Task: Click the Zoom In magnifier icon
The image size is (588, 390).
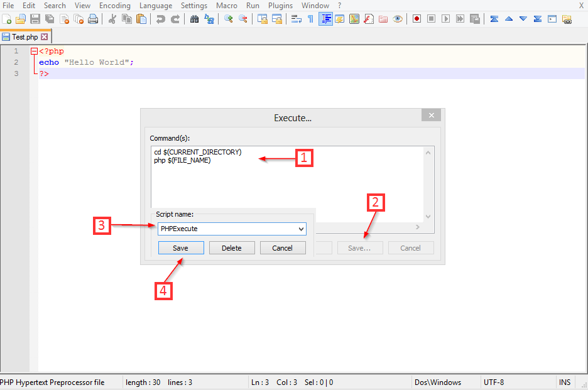Action: click(x=229, y=19)
